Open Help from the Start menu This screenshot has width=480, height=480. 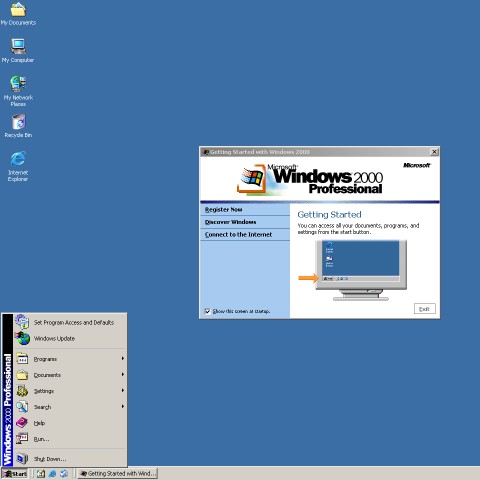point(70,423)
